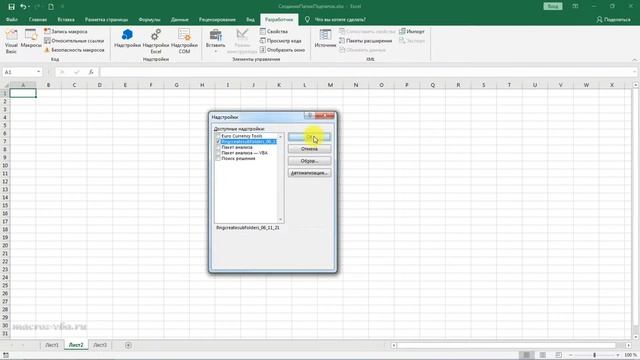Confirm the add-ins dialog with OK
The width and height of the screenshot is (640, 360).
tap(309, 137)
